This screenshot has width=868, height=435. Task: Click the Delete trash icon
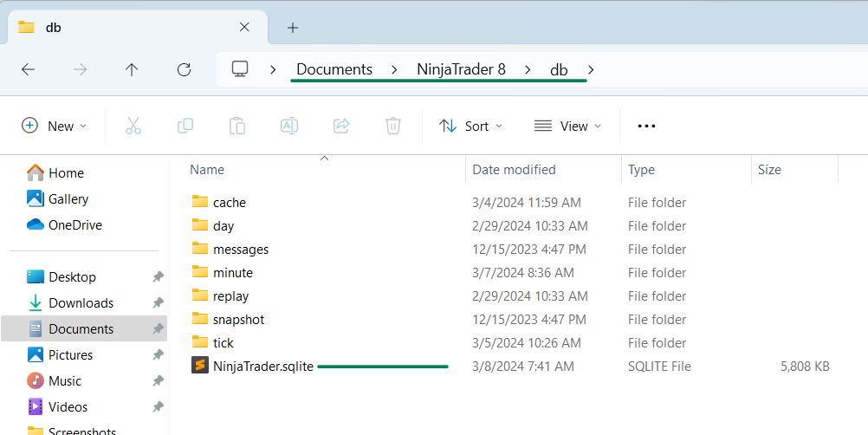[393, 126]
